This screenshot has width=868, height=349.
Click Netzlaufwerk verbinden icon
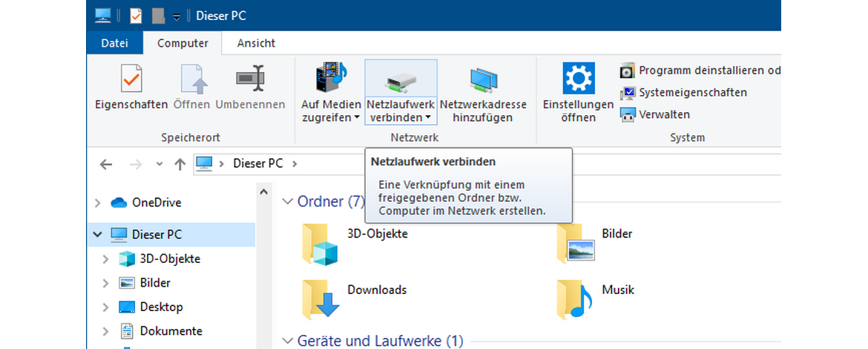401,79
